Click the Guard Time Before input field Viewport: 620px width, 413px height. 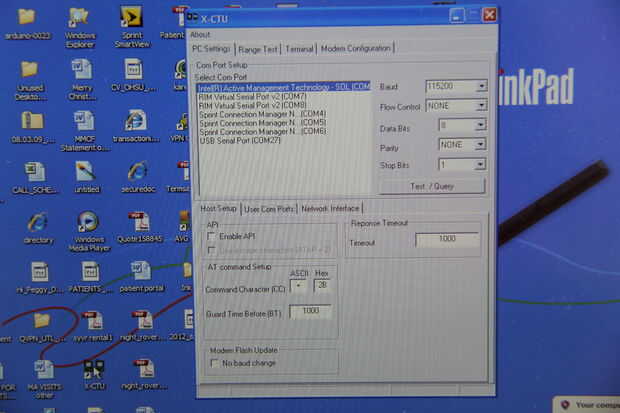pyautogui.click(x=310, y=311)
